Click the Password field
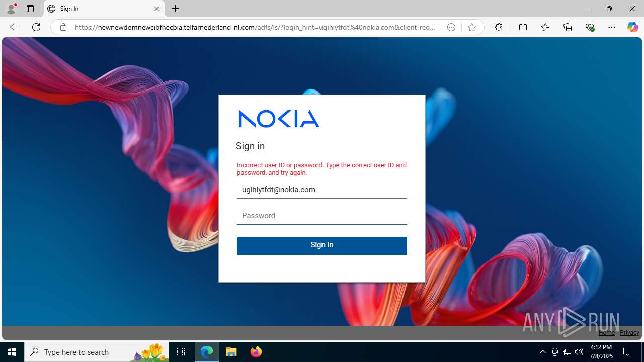The height and width of the screenshot is (362, 644). [x=322, y=216]
